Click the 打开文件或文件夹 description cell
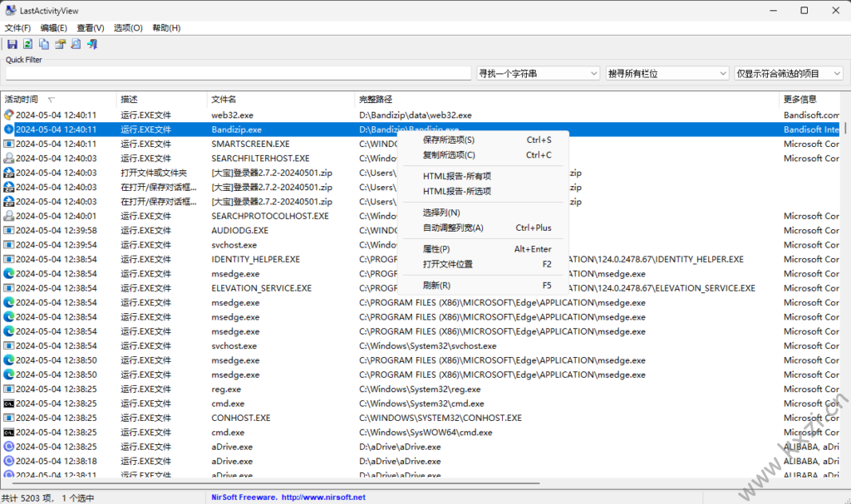The image size is (851, 504). click(154, 173)
